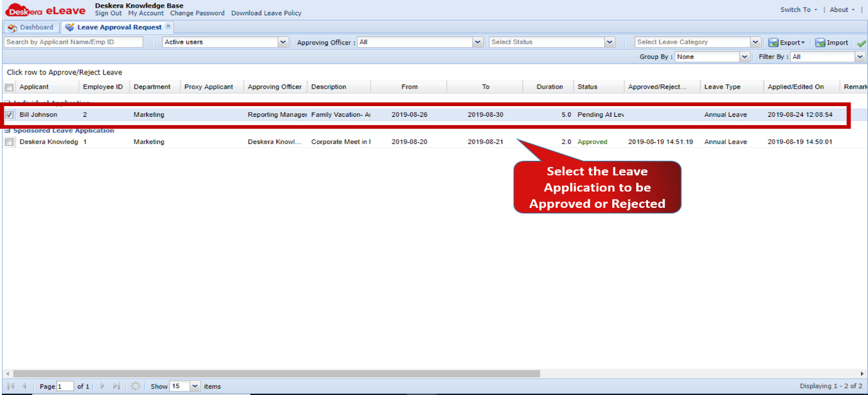This screenshot has height=395, width=868.
Task: Go to the last page
Action: pos(118,386)
